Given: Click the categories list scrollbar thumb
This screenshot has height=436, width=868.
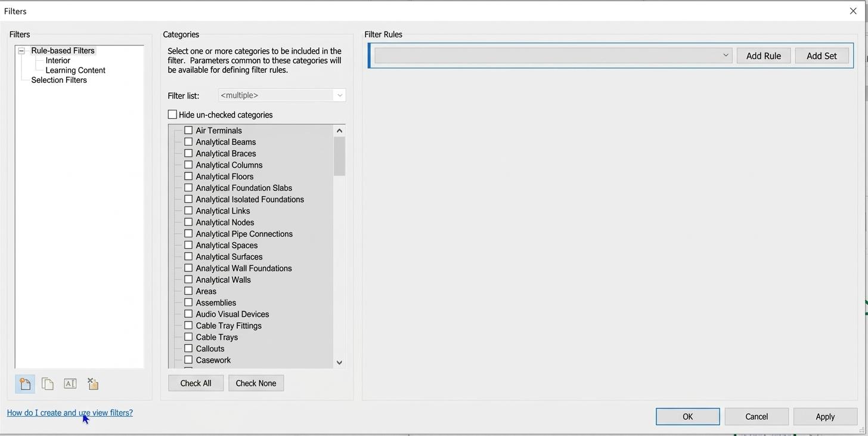Looking at the screenshot, I should point(339,156).
